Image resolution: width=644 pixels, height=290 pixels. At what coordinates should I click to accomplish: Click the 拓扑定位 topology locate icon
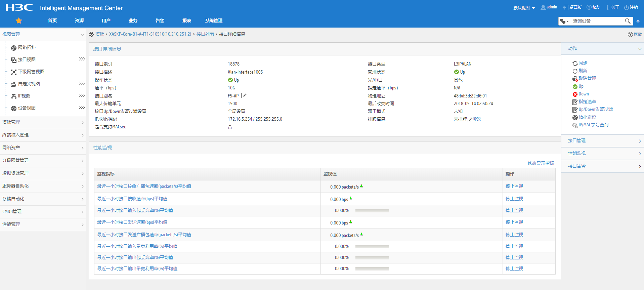[x=575, y=117]
